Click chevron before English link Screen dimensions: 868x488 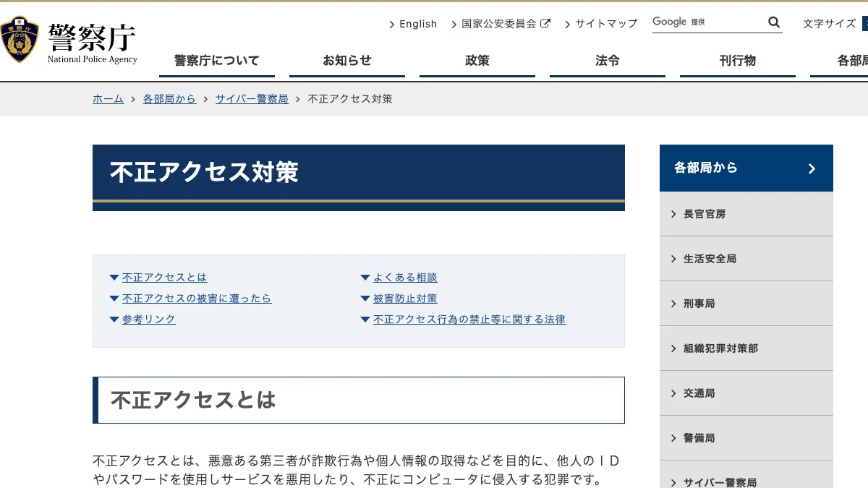coord(392,24)
